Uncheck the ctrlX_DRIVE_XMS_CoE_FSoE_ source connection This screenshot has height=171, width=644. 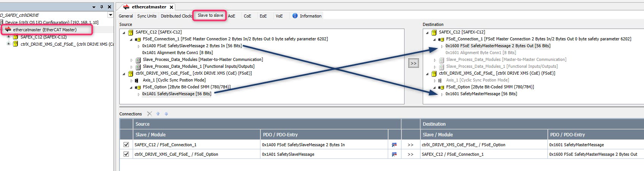tap(126, 154)
